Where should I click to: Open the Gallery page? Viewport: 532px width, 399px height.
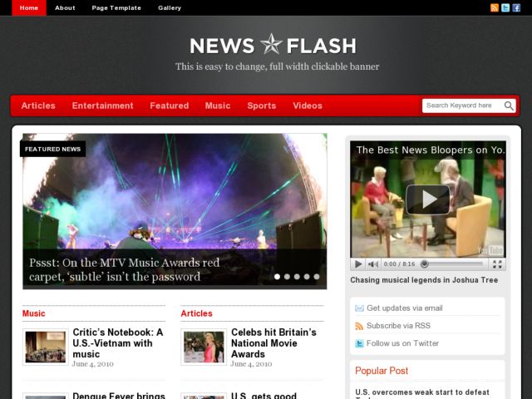click(x=170, y=7)
